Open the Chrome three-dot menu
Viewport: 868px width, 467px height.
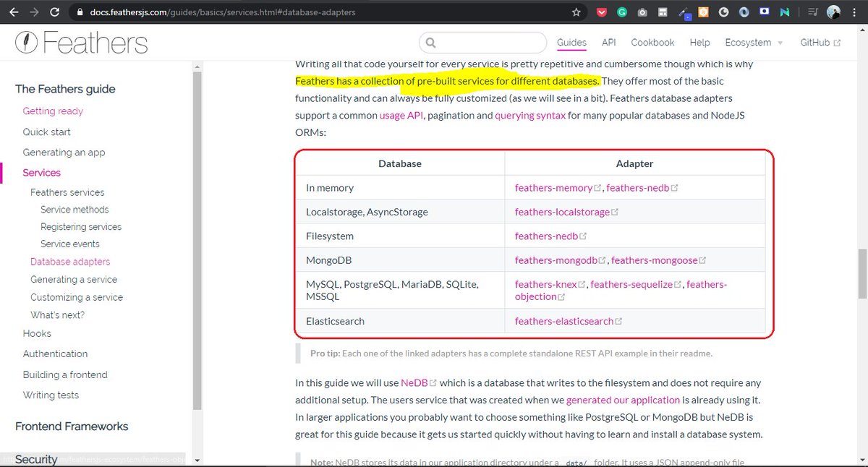point(854,12)
